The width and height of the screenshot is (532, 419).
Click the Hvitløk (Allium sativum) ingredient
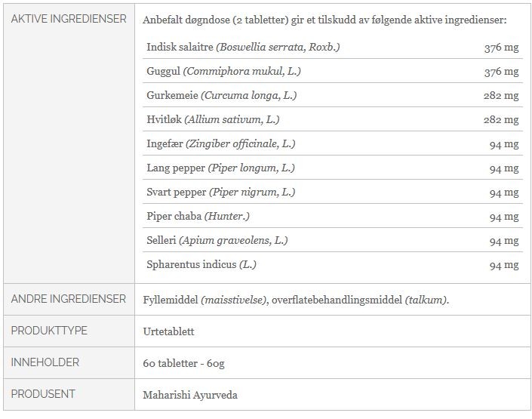[x=214, y=120]
